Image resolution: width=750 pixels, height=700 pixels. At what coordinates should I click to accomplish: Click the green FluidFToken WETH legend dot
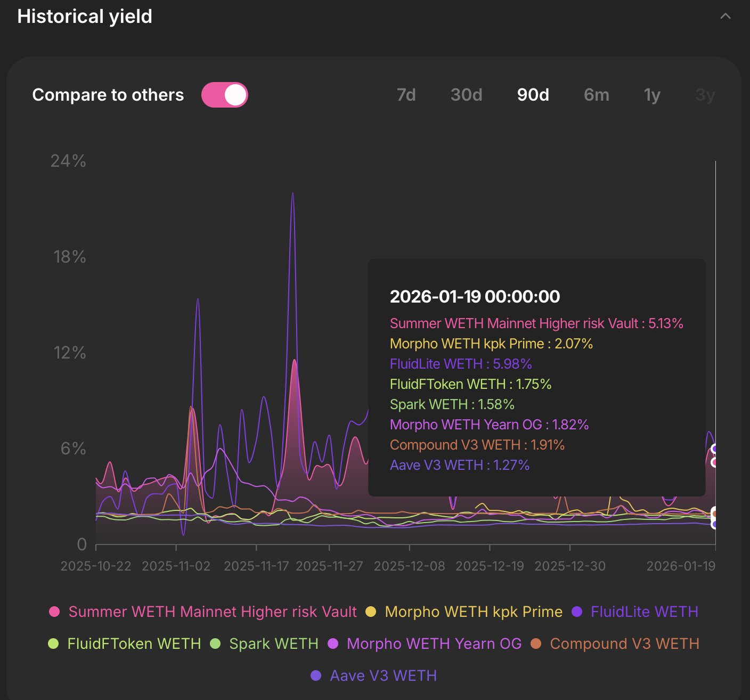pyautogui.click(x=53, y=644)
